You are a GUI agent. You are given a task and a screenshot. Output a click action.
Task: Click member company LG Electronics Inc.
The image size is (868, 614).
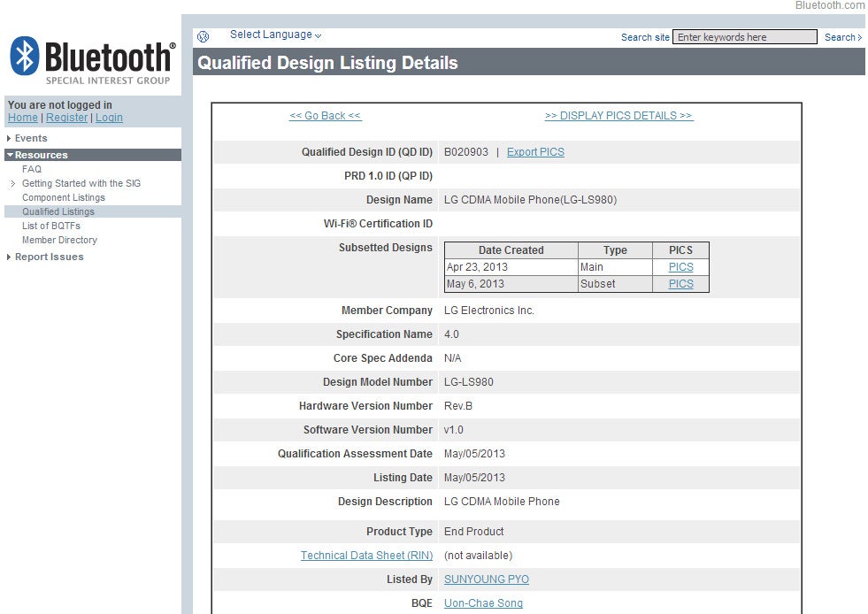[x=488, y=311]
